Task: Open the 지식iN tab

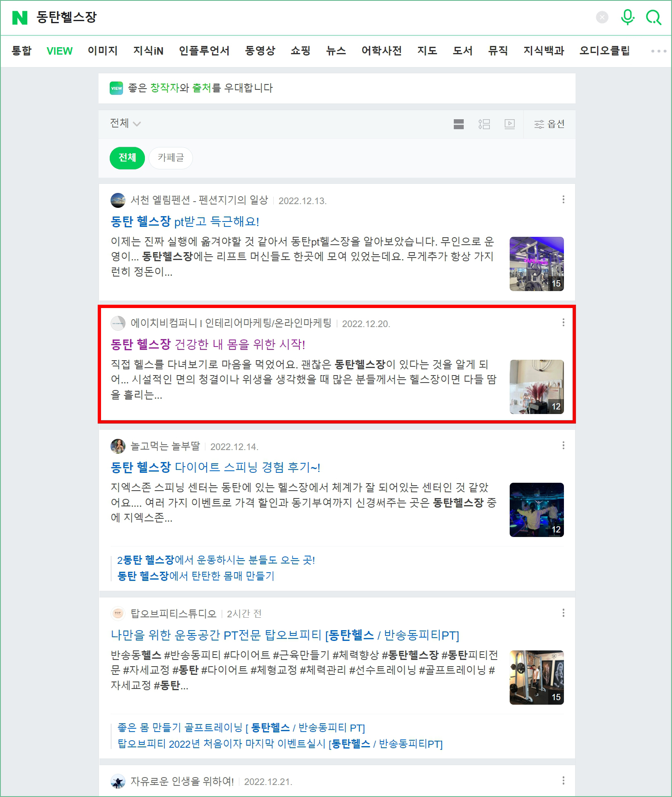Action: 148,51
